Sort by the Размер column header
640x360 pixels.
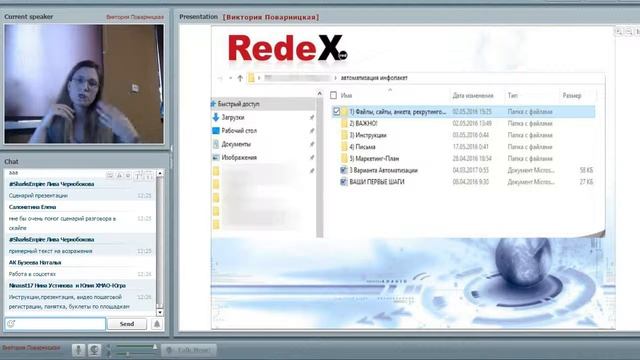pyautogui.click(x=572, y=96)
